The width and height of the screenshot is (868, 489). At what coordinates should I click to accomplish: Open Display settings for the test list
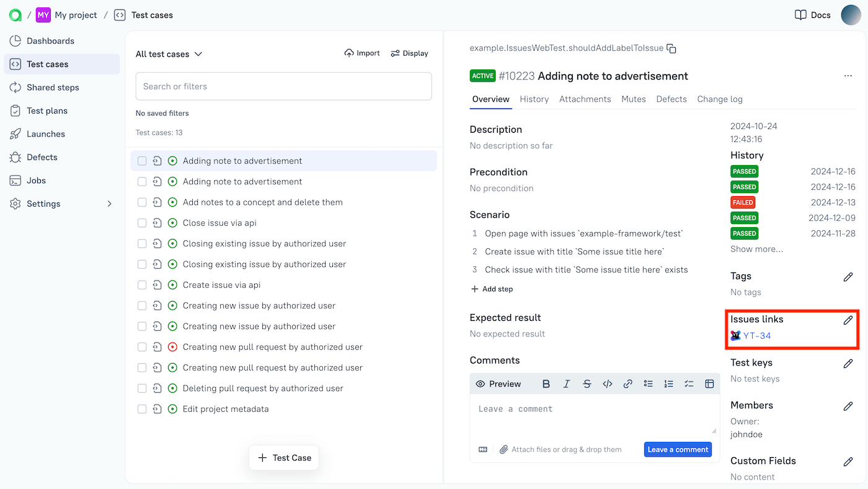tap(409, 53)
